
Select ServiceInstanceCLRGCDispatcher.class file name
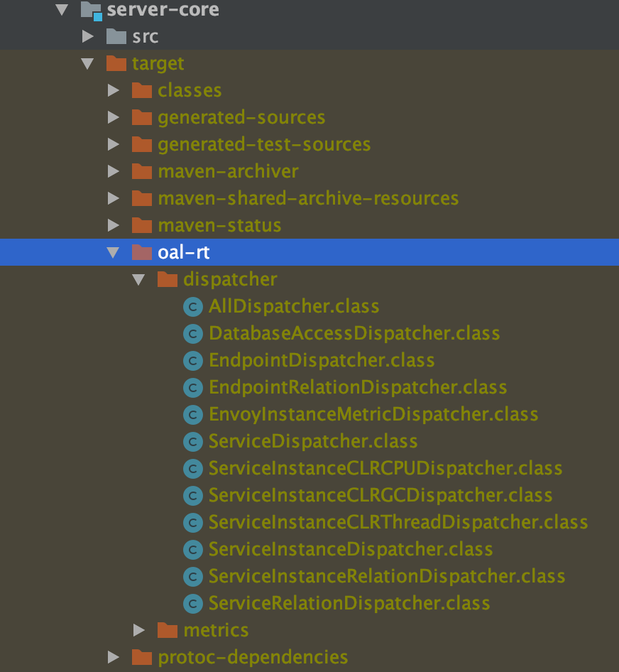coord(380,496)
